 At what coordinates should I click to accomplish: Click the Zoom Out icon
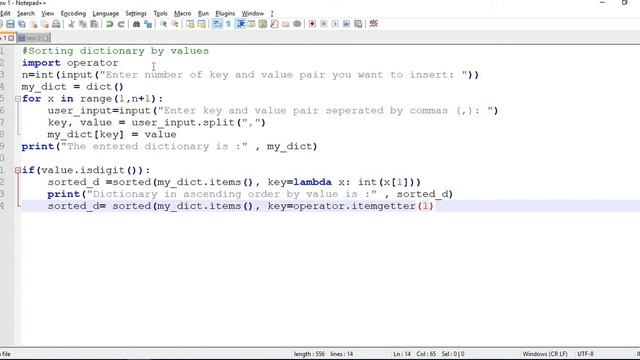[x=175, y=24]
